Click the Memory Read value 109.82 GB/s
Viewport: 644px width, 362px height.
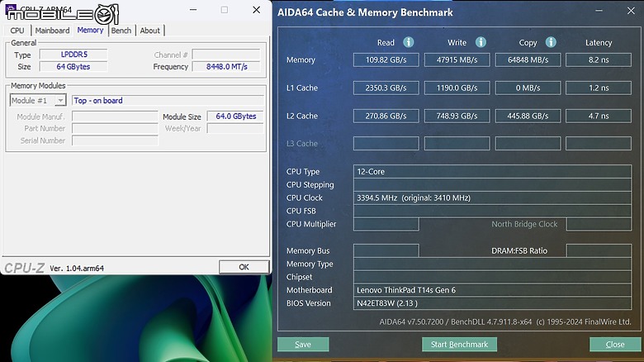[x=386, y=60]
